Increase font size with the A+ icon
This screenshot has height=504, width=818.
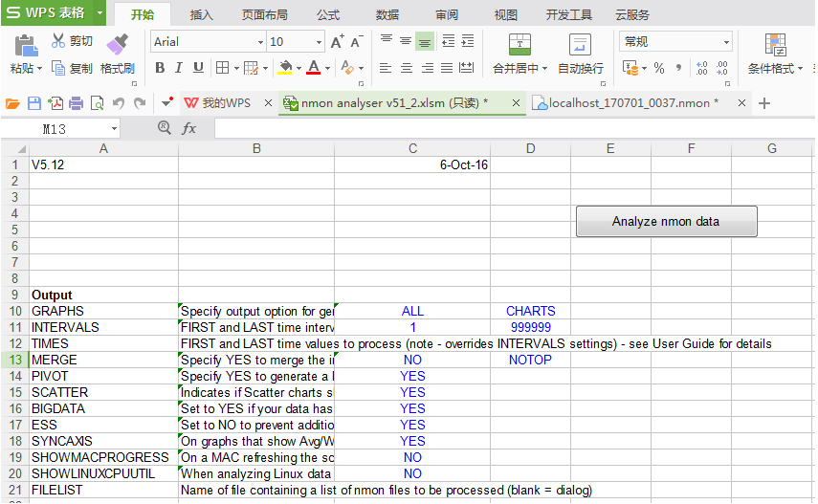[338, 42]
